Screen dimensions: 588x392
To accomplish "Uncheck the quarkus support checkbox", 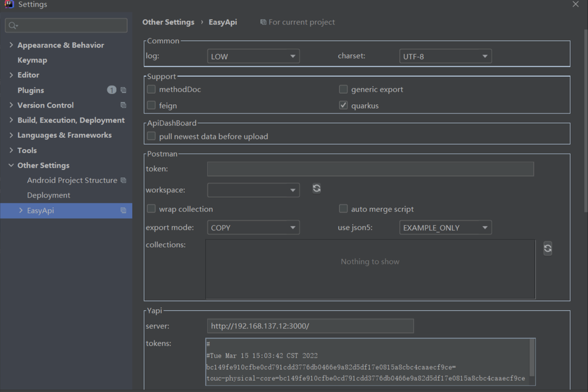I will tap(343, 105).
